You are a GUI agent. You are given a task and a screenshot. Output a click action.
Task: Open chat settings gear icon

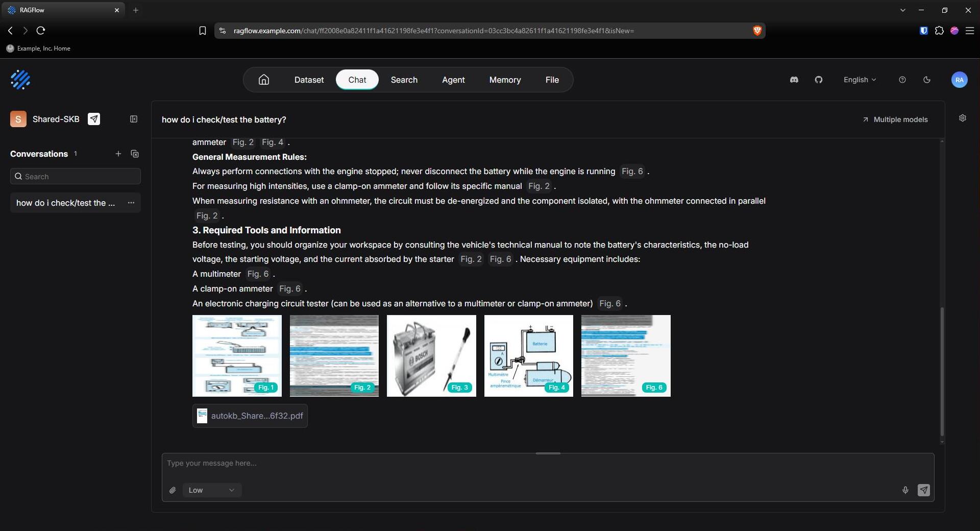(x=963, y=118)
